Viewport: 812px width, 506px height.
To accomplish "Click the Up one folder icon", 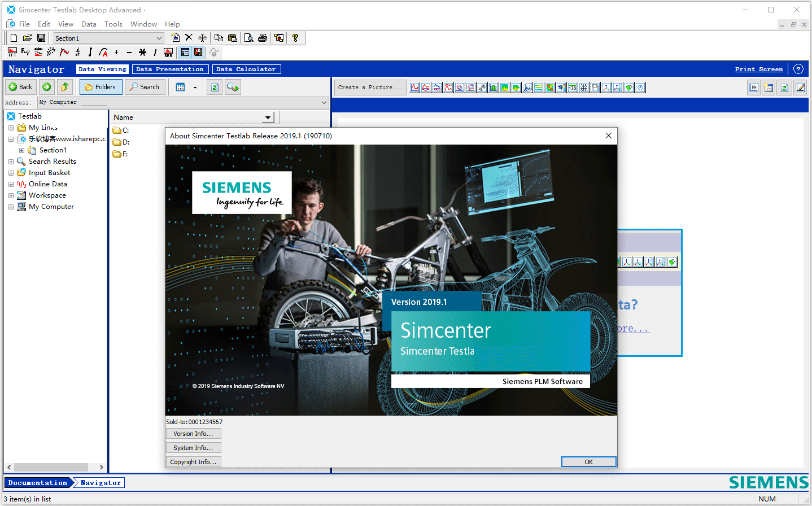I will pos(65,87).
